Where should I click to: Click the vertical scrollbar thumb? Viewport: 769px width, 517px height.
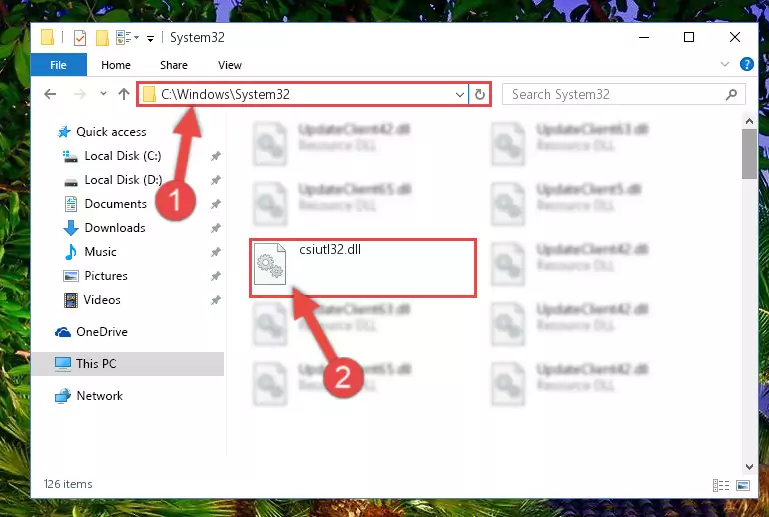coord(749,154)
